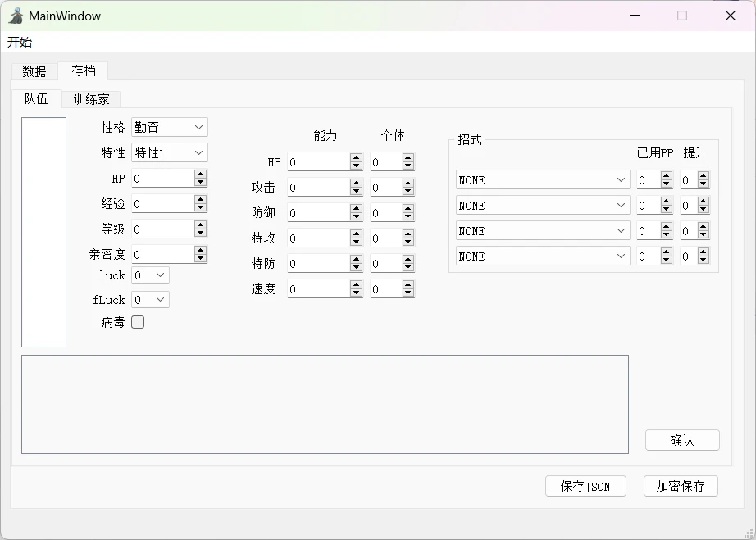Switch to the 队伍 sub-tab
The image size is (756, 540).
(36, 99)
